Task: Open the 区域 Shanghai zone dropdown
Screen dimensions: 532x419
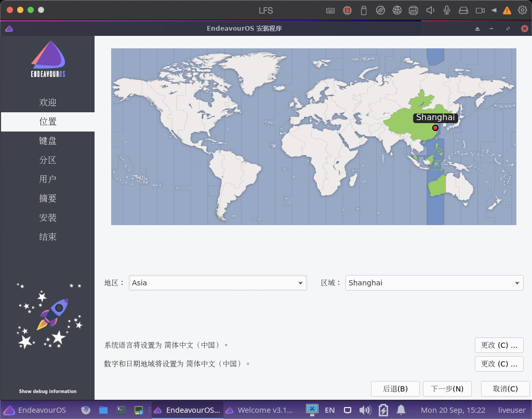Action: pyautogui.click(x=434, y=283)
